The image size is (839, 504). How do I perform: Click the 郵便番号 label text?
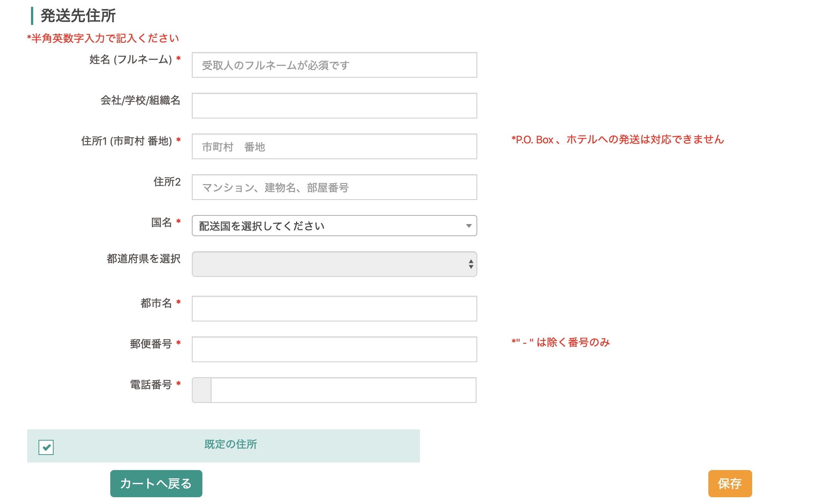tap(151, 344)
